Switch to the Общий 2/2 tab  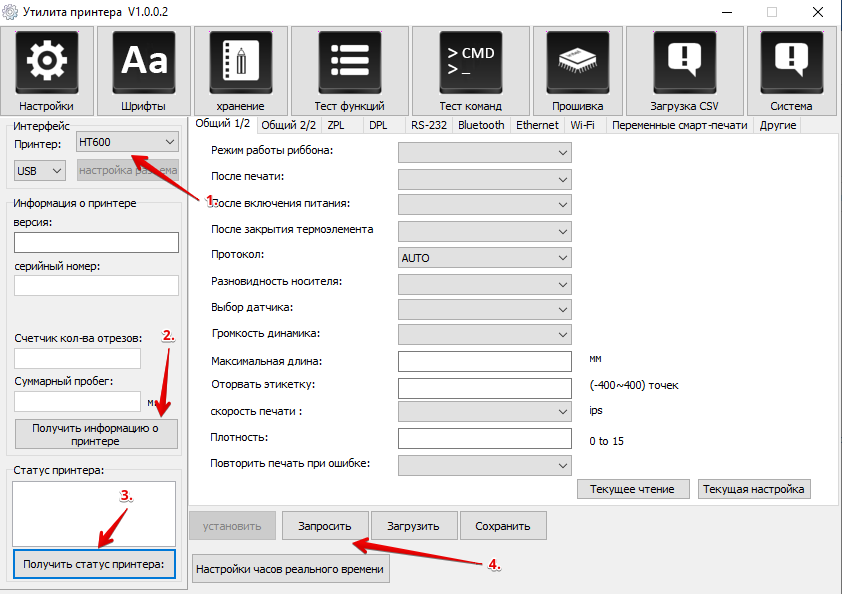pos(288,125)
